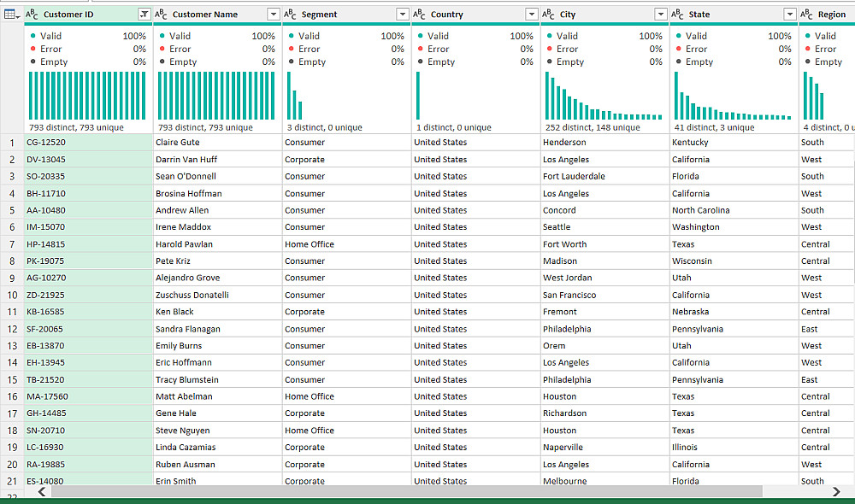The width and height of the screenshot is (855, 504).
Task: Open the Customer ID filter dropdown
Action: click(x=144, y=15)
